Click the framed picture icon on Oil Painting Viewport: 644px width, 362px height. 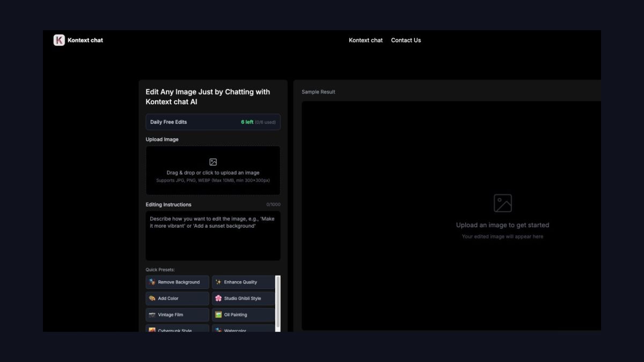point(218,315)
